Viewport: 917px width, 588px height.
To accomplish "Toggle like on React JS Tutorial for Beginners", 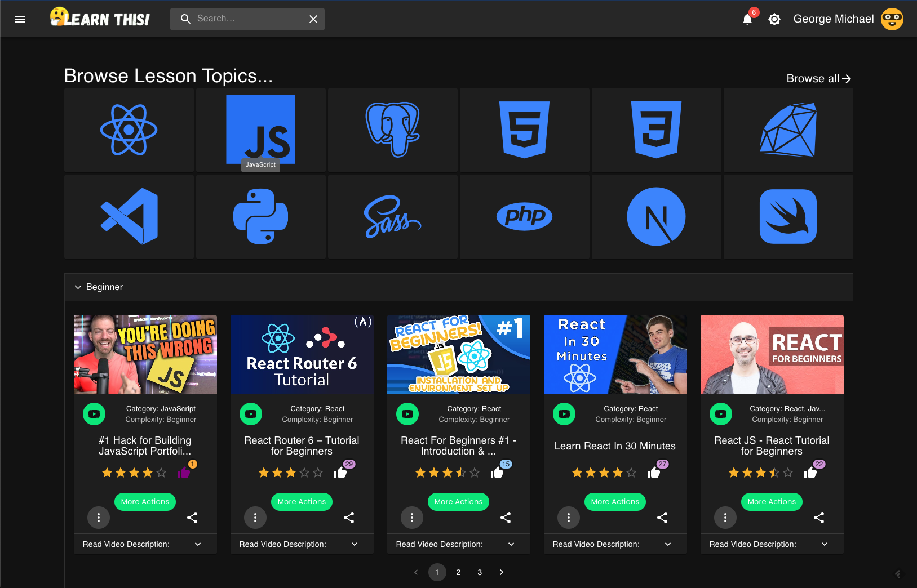I will coord(810,473).
